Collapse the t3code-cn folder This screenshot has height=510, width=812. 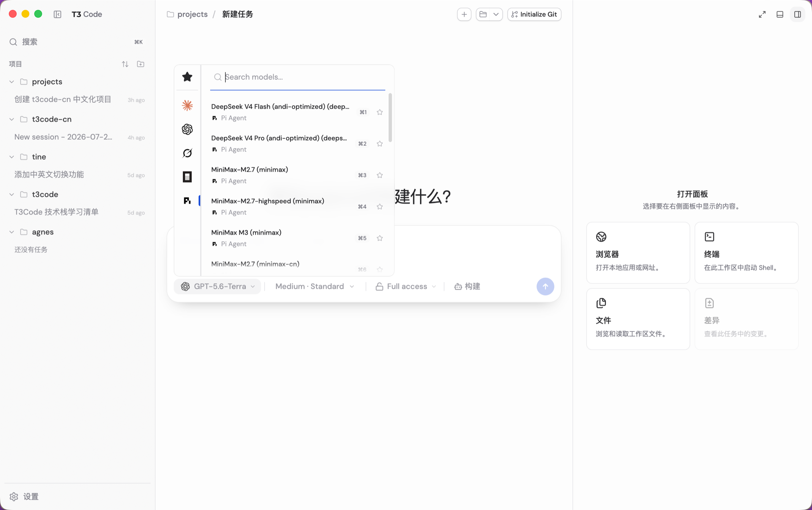[x=12, y=119]
